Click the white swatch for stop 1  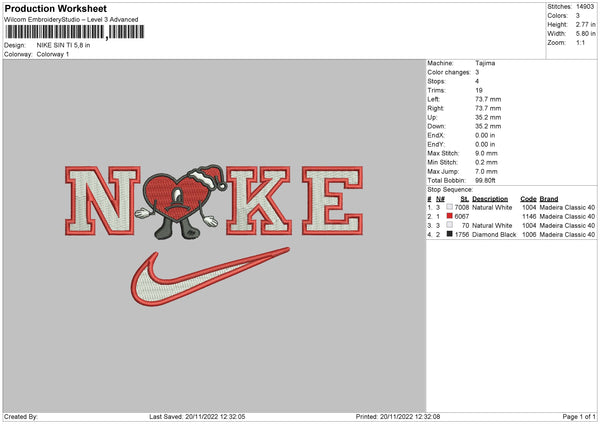pyautogui.click(x=450, y=207)
